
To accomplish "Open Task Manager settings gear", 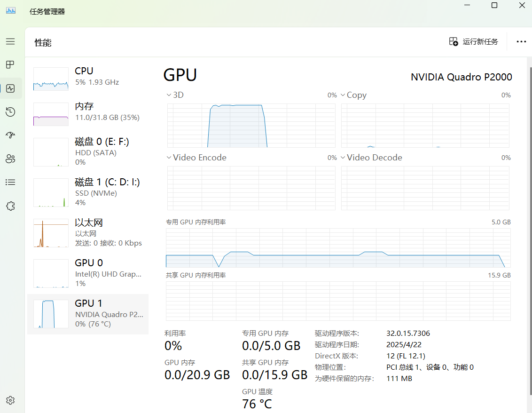I will [x=10, y=400].
